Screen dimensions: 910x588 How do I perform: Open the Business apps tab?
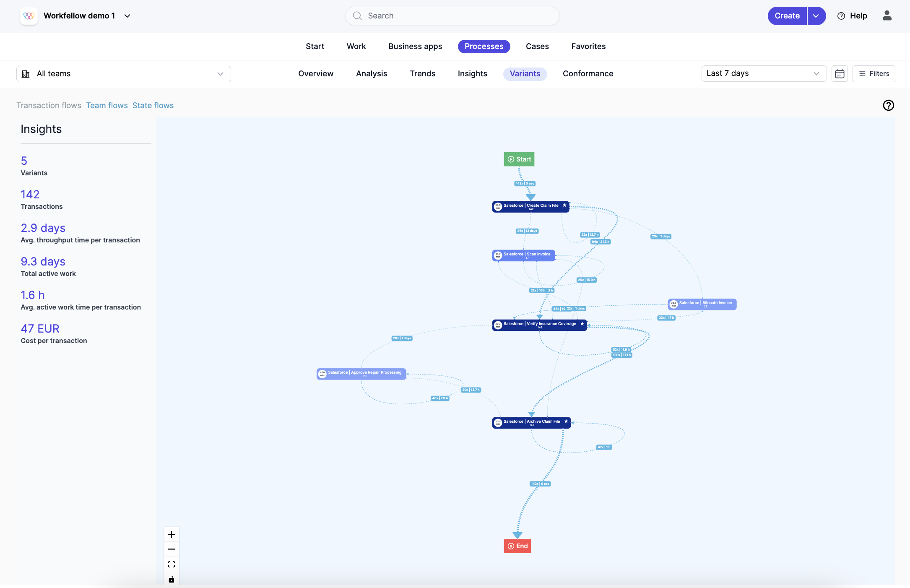(x=415, y=47)
